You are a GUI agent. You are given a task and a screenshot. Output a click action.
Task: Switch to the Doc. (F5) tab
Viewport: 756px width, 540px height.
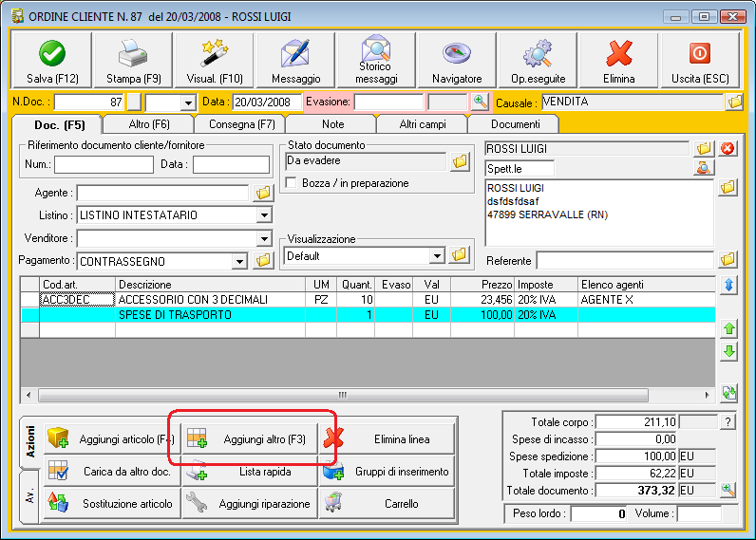coord(60,125)
